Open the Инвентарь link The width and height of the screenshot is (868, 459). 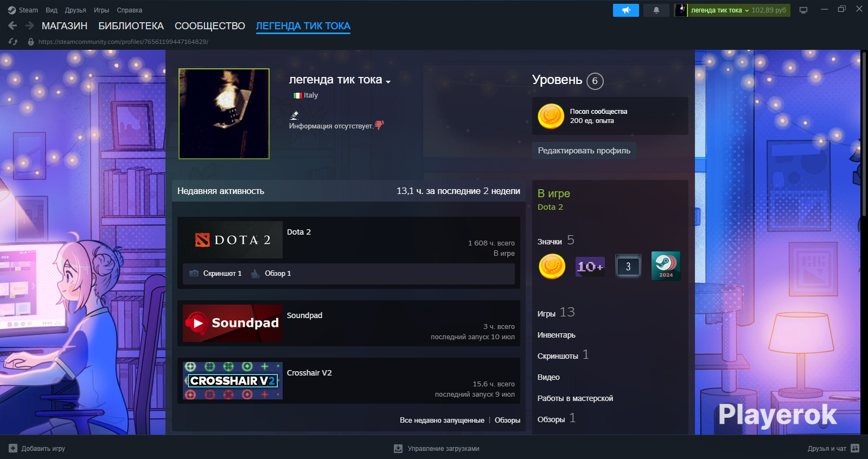click(x=557, y=335)
